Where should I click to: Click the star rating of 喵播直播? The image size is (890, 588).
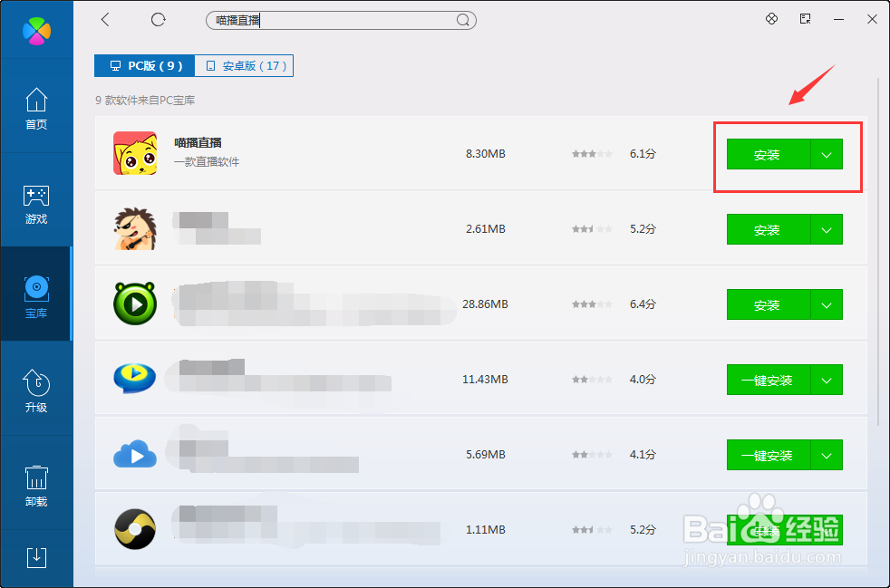tap(592, 154)
